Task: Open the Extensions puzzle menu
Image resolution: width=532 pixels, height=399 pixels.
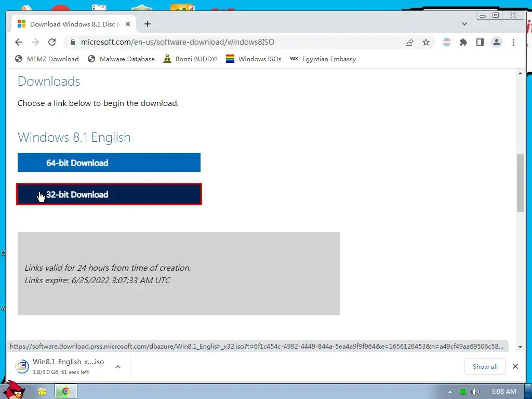Action: click(x=463, y=42)
